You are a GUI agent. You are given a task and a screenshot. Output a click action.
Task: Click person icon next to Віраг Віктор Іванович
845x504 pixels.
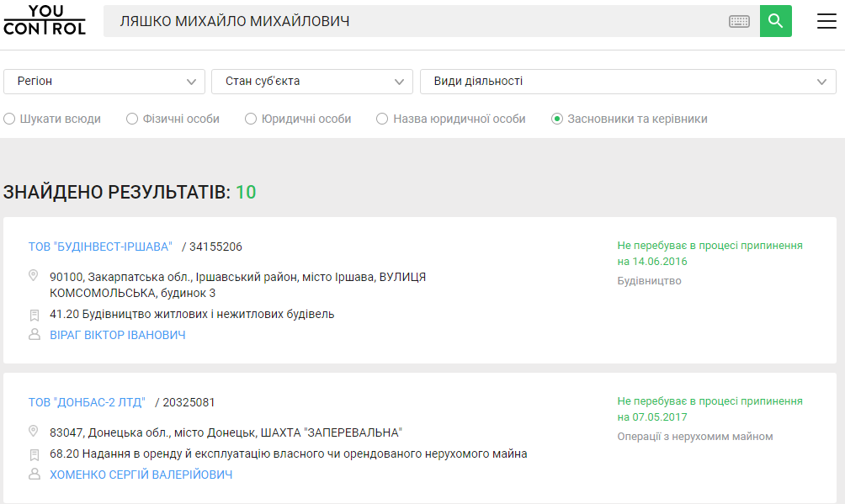point(35,335)
